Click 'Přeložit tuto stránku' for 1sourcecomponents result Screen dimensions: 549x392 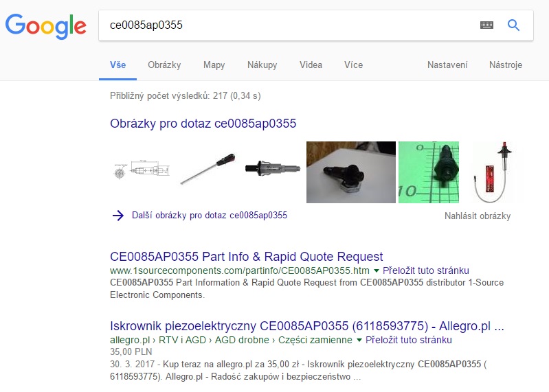(x=426, y=270)
